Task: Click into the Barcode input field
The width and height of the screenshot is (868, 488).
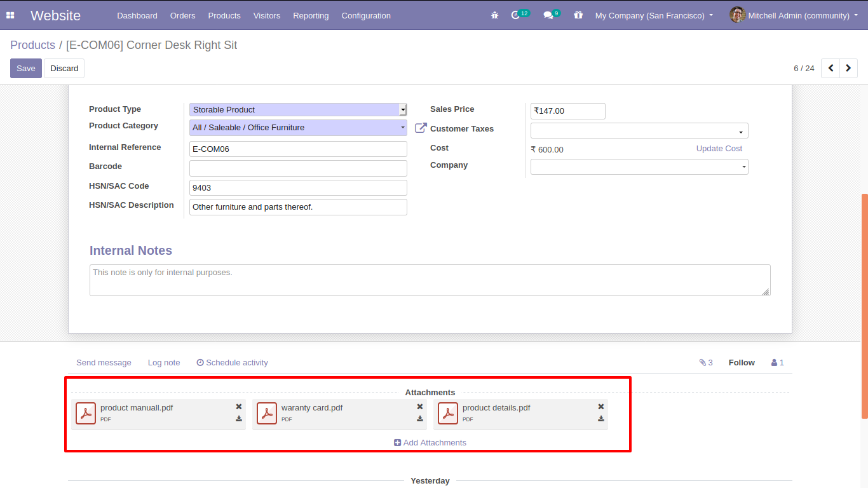Action: click(x=298, y=168)
